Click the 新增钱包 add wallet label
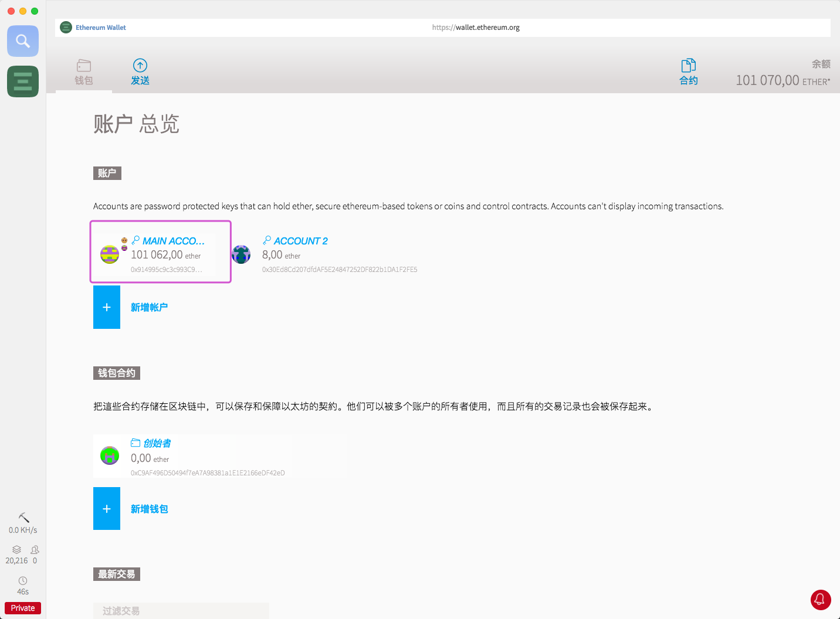The image size is (840, 619). click(149, 509)
